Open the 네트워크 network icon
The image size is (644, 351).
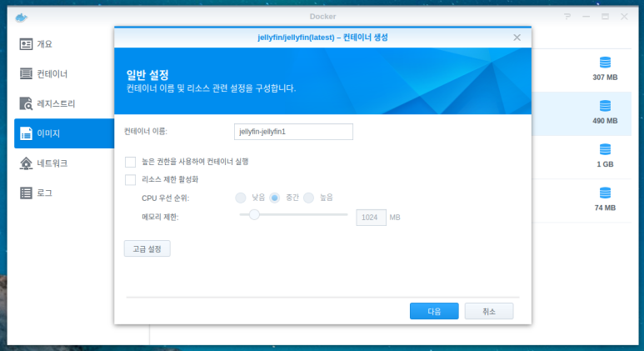pos(26,163)
